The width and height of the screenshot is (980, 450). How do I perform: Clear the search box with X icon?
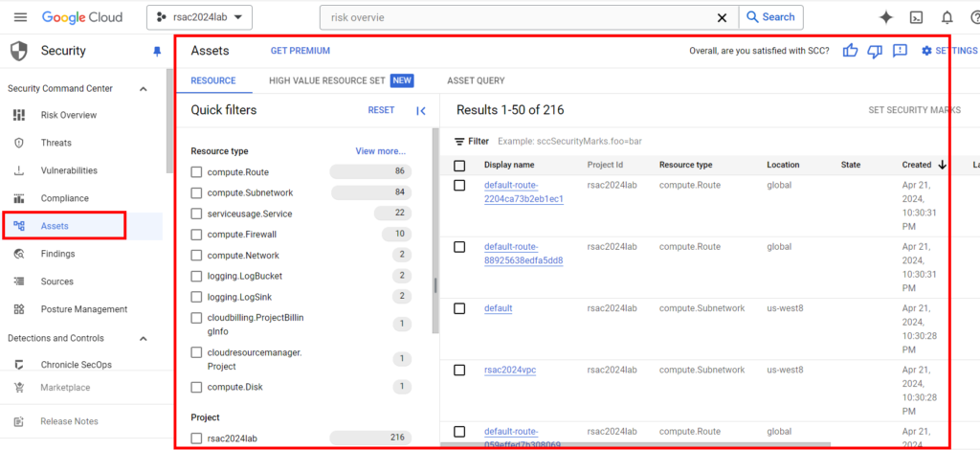coord(722,17)
